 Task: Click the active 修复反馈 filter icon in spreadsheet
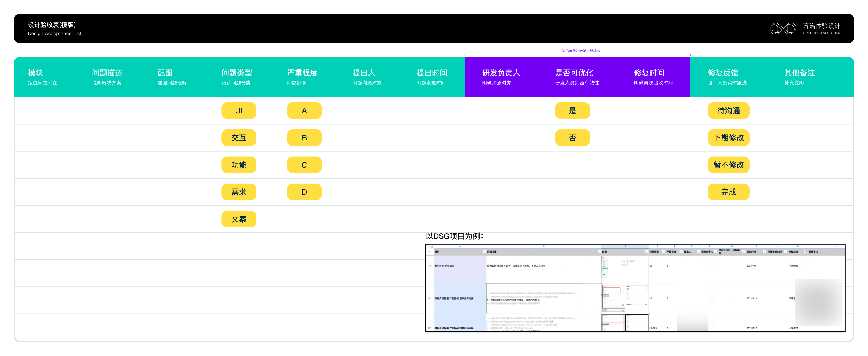click(806, 252)
